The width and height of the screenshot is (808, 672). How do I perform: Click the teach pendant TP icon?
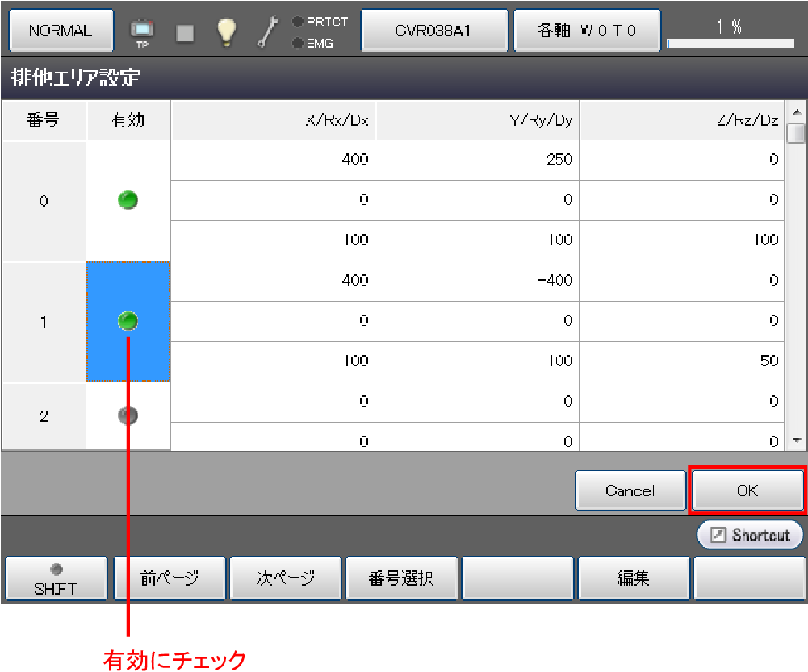pos(142,31)
